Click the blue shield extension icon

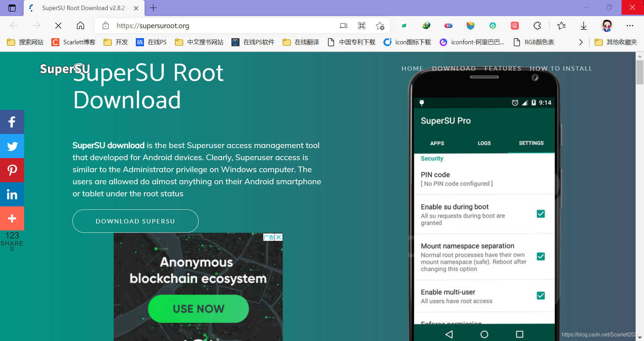pos(471,25)
